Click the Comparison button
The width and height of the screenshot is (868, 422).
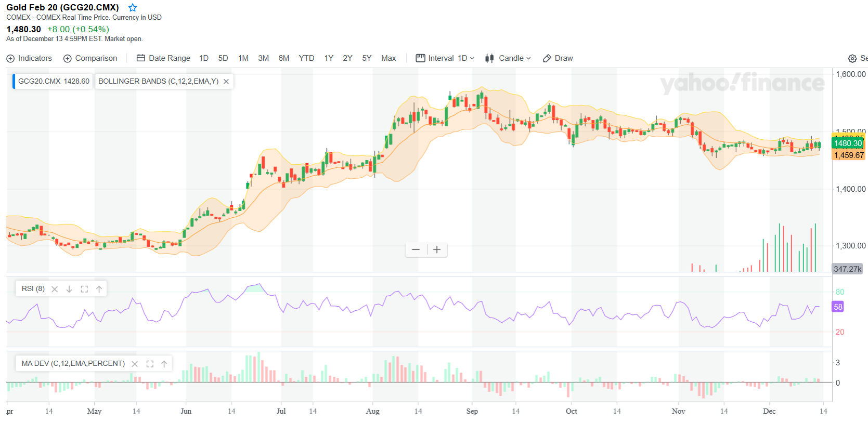[90, 58]
